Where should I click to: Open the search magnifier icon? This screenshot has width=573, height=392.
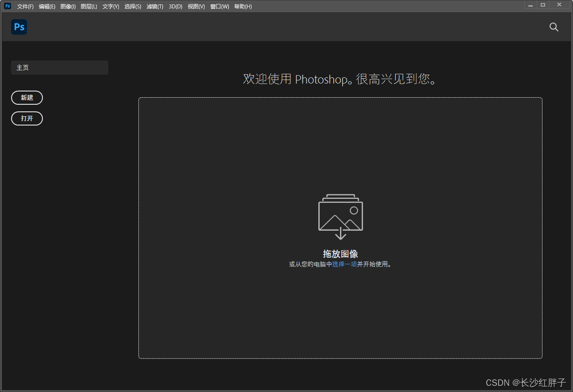554,27
